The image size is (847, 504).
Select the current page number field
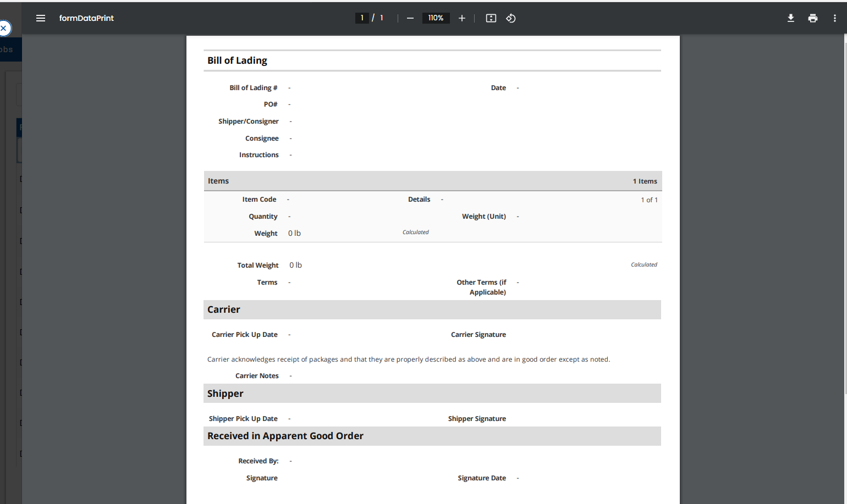coord(362,18)
